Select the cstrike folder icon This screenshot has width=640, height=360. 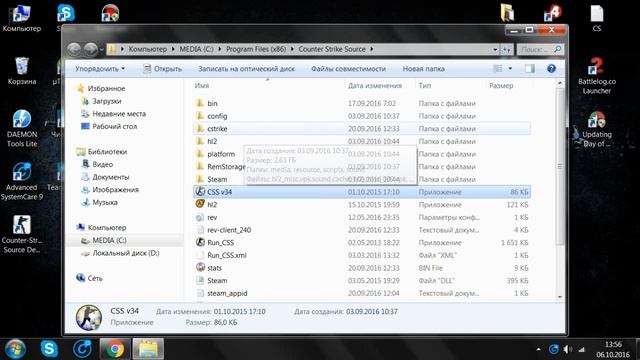click(x=200, y=128)
